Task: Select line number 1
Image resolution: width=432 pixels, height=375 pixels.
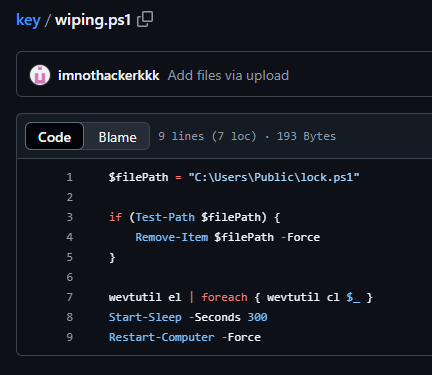Action: (x=69, y=177)
